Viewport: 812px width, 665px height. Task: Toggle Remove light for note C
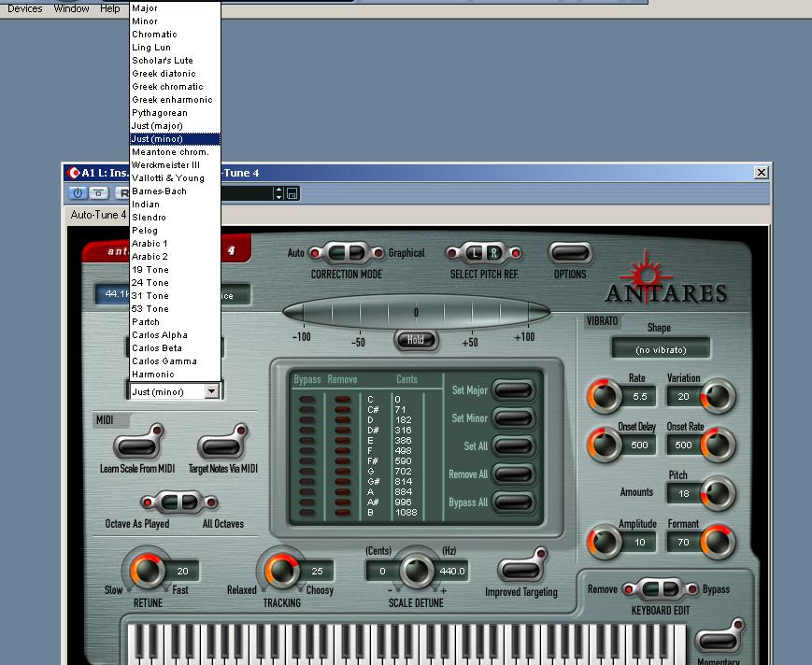[x=342, y=400]
